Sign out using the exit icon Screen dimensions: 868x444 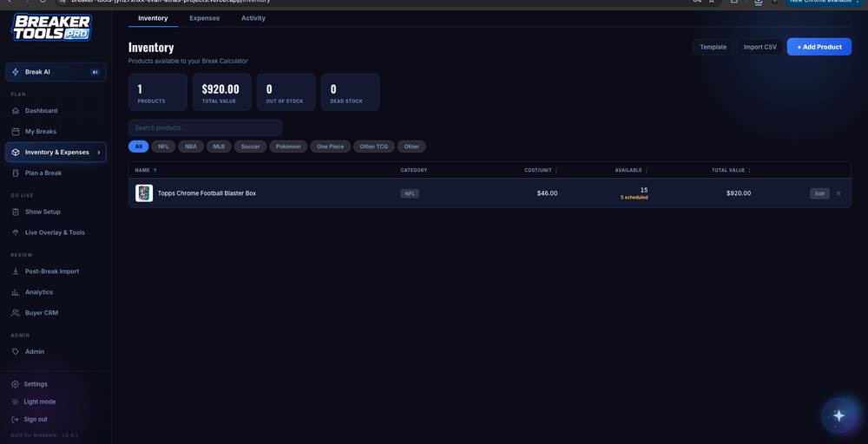click(x=16, y=419)
